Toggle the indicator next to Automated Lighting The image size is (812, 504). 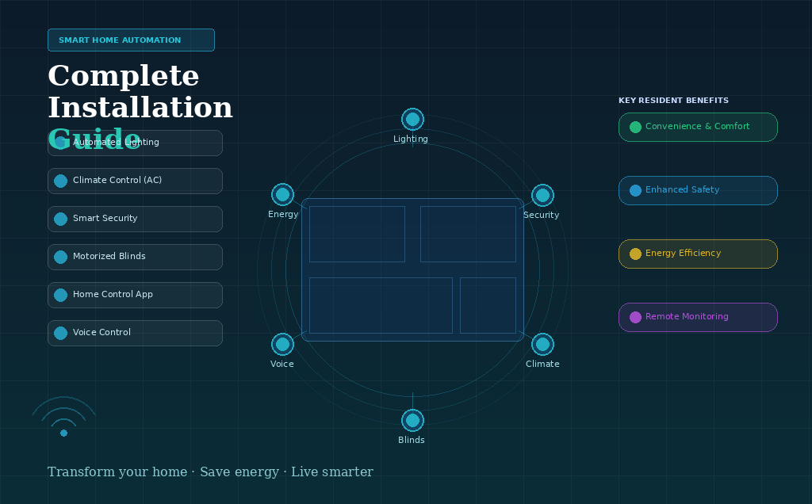60,143
